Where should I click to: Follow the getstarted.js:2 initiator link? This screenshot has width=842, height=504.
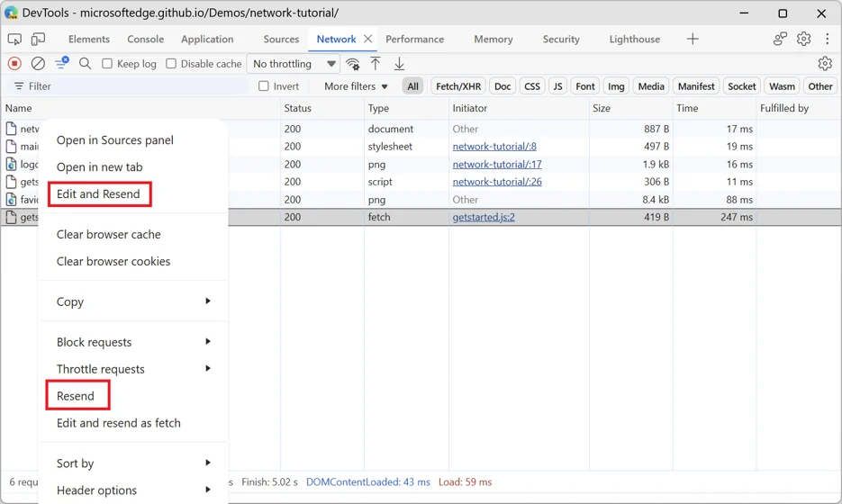click(484, 218)
